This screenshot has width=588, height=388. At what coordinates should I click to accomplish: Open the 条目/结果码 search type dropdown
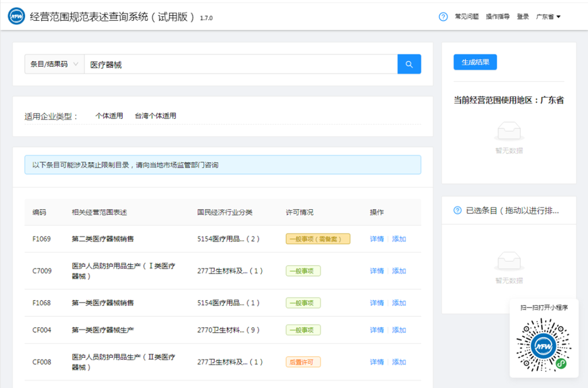(55, 64)
